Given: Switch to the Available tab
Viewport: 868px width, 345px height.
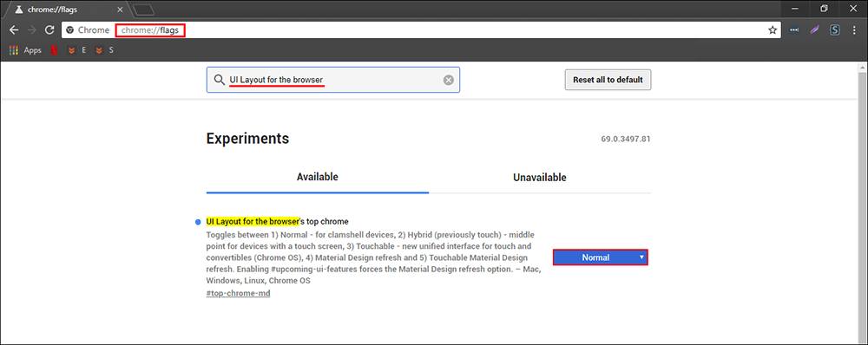Looking at the screenshot, I should 317,178.
